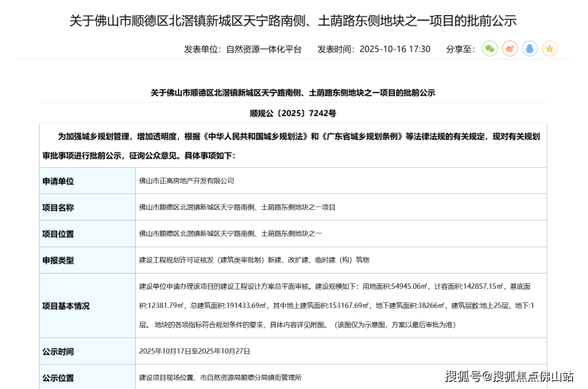Click the QQ penguin share icon
The image size is (588, 389).
click(530, 49)
